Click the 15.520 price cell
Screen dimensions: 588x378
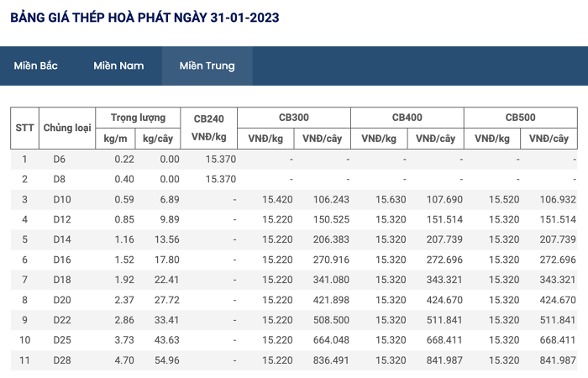[x=504, y=200]
